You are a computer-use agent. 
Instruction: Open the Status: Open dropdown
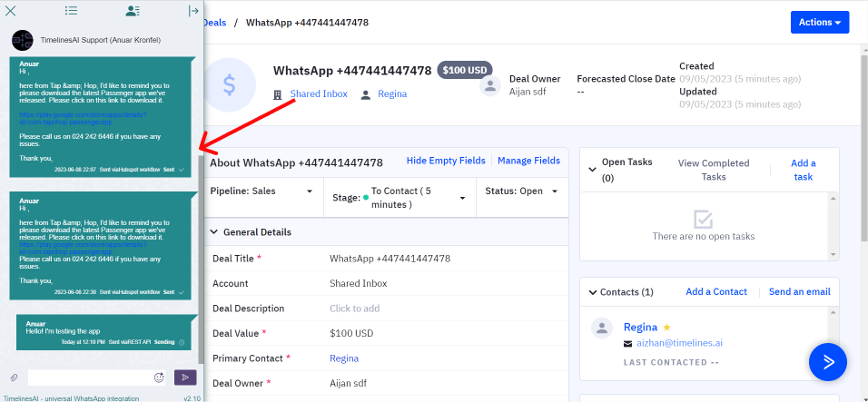point(522,191)
